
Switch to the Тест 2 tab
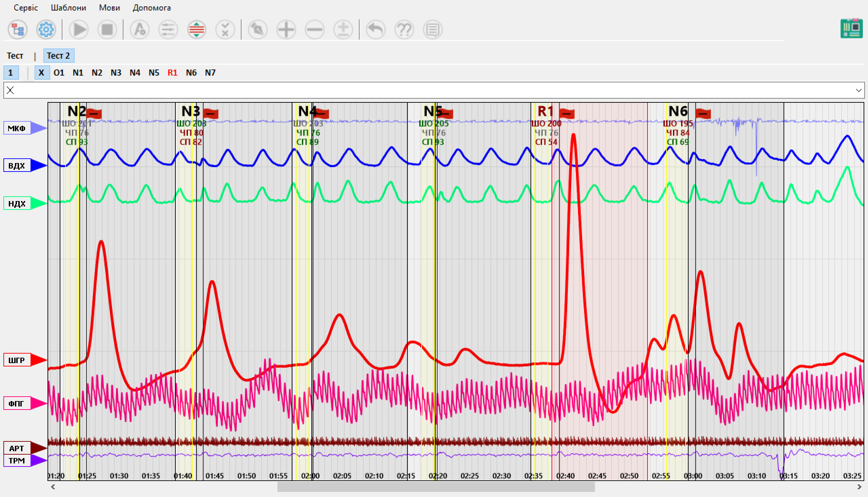click(58, 56)
